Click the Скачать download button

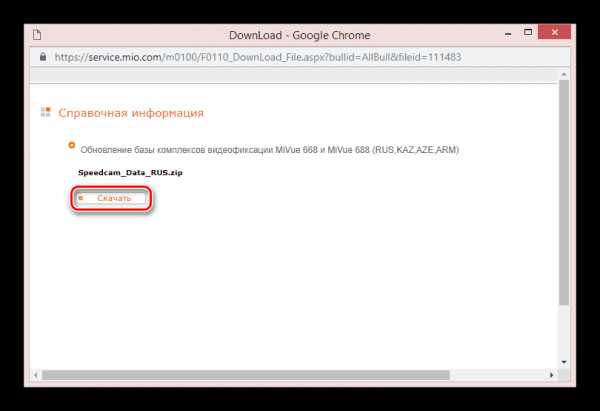coord(111,198)
